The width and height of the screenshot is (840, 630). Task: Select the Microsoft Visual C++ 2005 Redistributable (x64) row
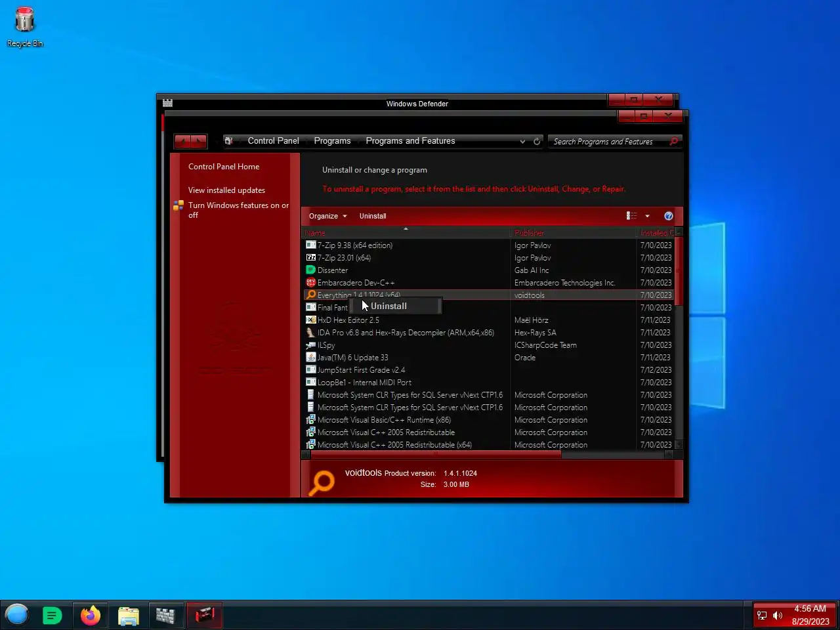[x=488, y=444]
